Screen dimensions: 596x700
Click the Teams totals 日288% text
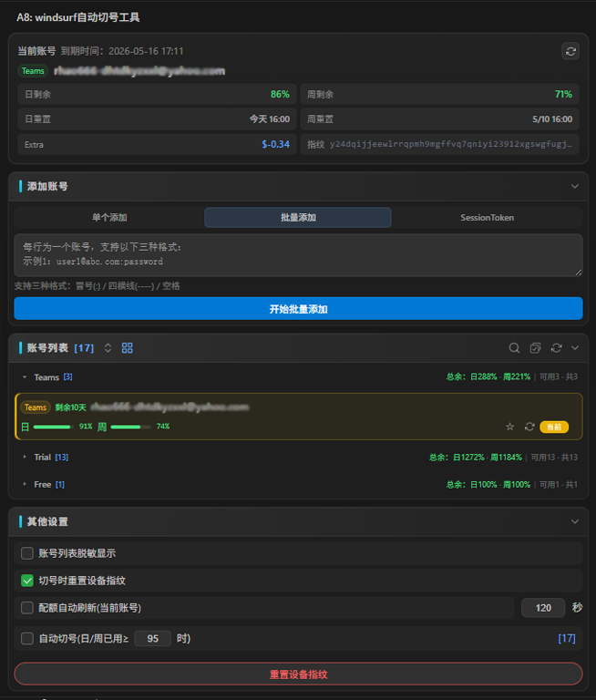coord(484,376)
